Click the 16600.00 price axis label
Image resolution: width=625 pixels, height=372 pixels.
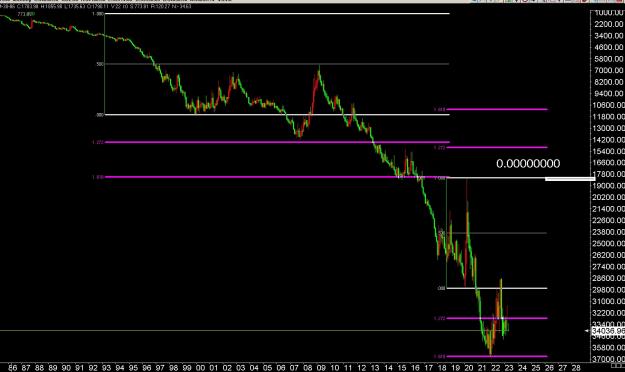coord(609,163)
